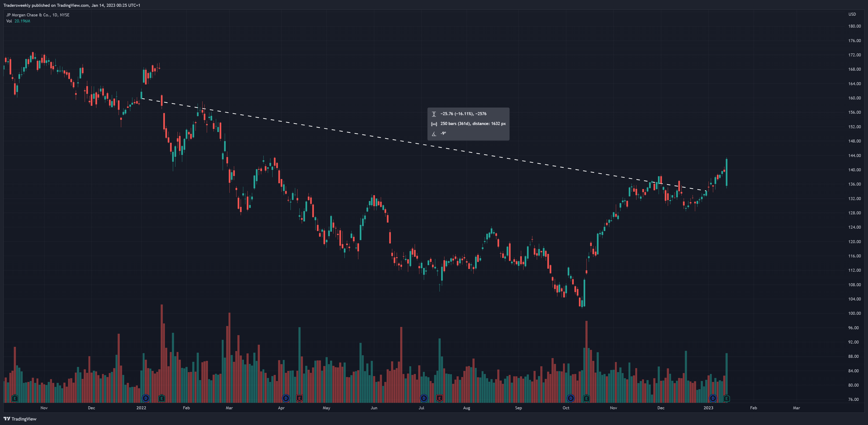The image size is (868, 425).
Task: Click the 'TradingView' wordmark text at bottom left
Action: tap(24, 419)
